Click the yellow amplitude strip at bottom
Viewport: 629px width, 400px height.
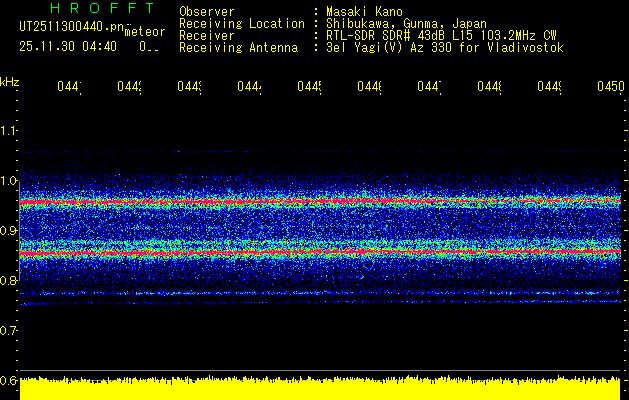tap(320, 389)
